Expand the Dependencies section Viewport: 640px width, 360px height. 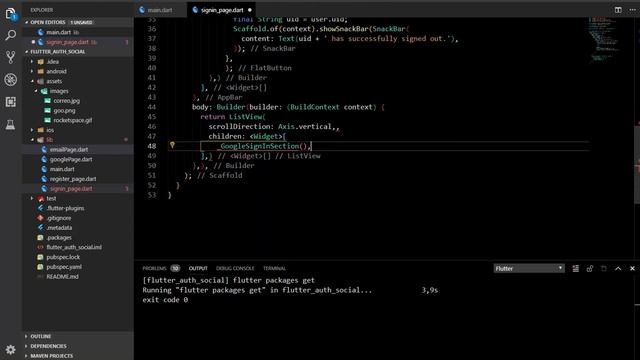tap(78, 346)
